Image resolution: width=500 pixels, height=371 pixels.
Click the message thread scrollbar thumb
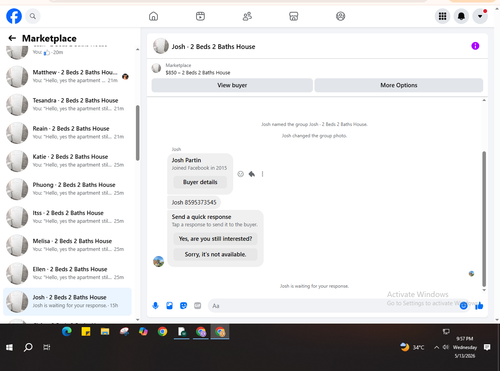pos(484,219)
